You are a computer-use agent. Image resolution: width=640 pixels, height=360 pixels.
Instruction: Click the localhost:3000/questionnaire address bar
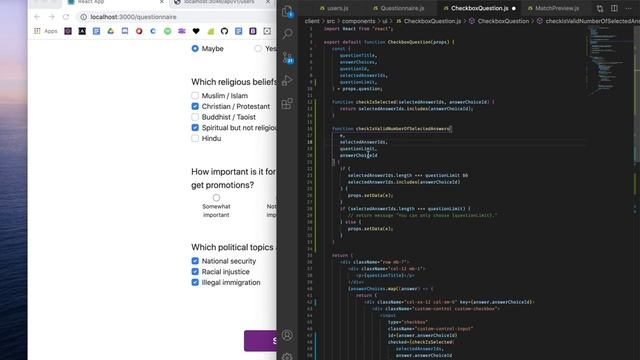pos(176,17)
